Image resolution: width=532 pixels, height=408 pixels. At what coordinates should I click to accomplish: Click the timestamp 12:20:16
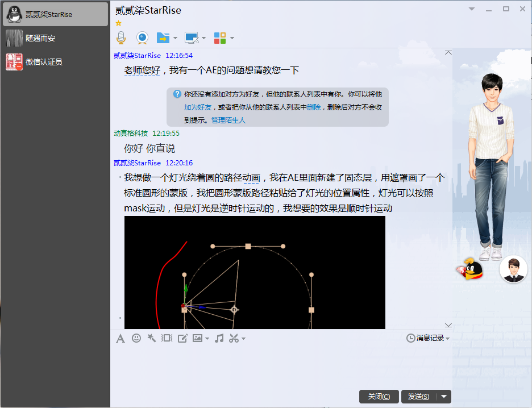tap(179, 163)
